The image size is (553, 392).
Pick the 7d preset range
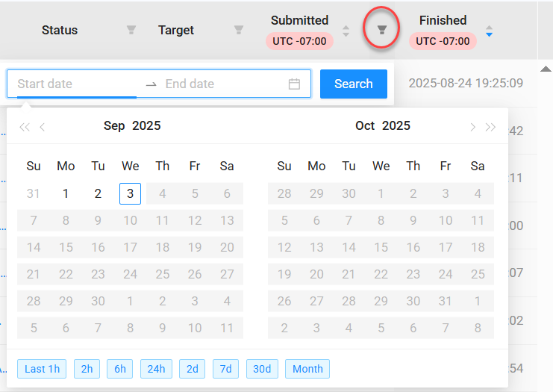point(225,369)
